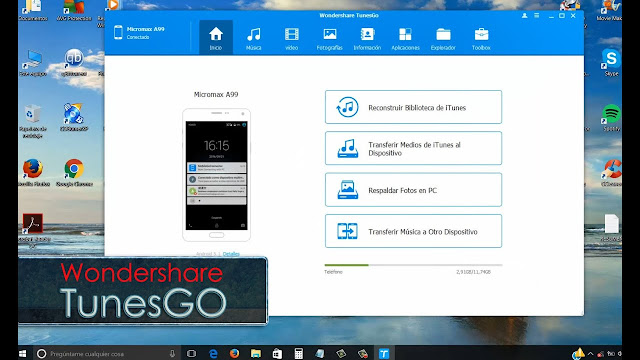The image size is (640, 360).
Task: Open the Windows Start menu
Action: 23,353
